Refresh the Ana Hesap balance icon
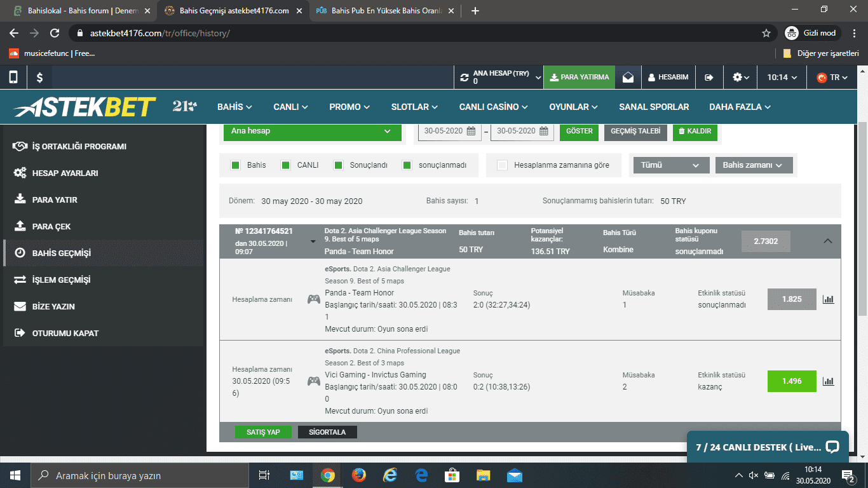 pyautogui.click(x=465, y=78)
